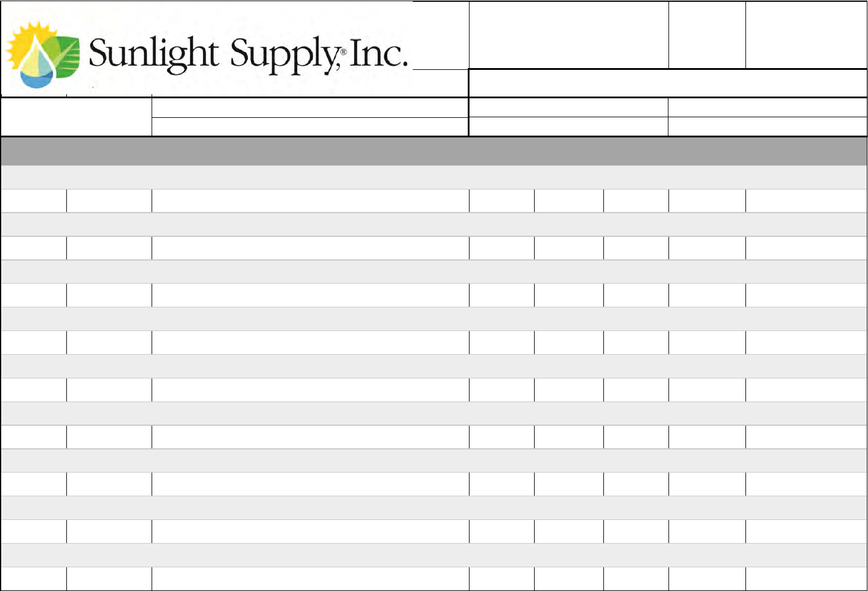Viewport: 868px width, 591px height.
Task: Click the rightmost empty box in the top header
Action: [806, 35]
